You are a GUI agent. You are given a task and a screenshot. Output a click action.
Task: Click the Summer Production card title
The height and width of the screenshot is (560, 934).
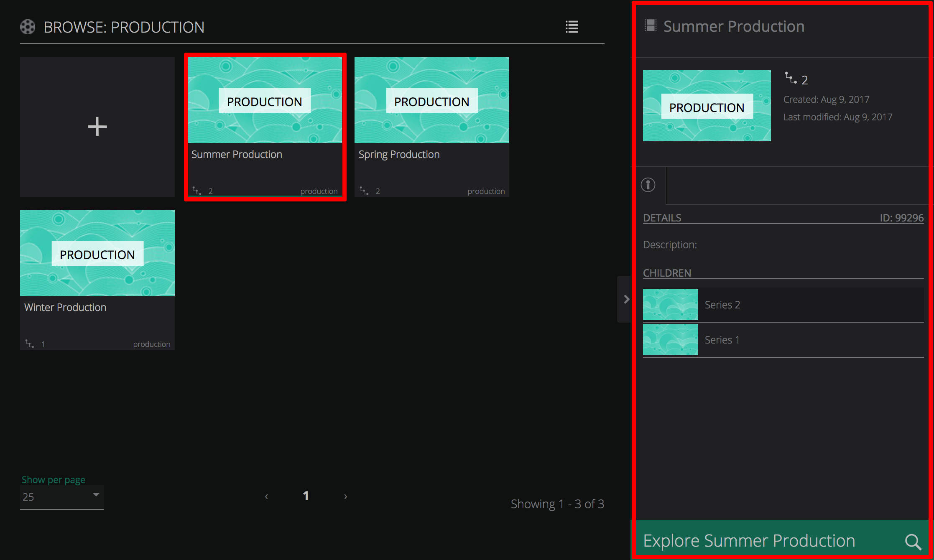point(237,155)
